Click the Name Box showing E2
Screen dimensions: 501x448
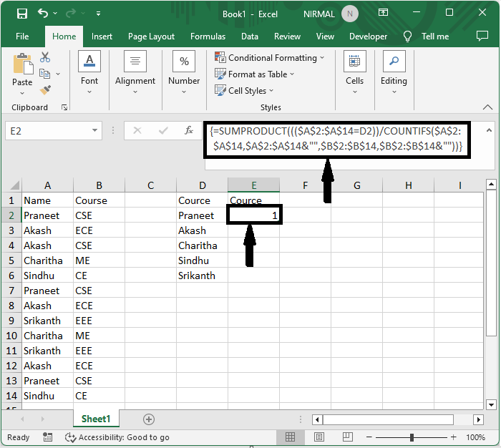coord(48,131)
